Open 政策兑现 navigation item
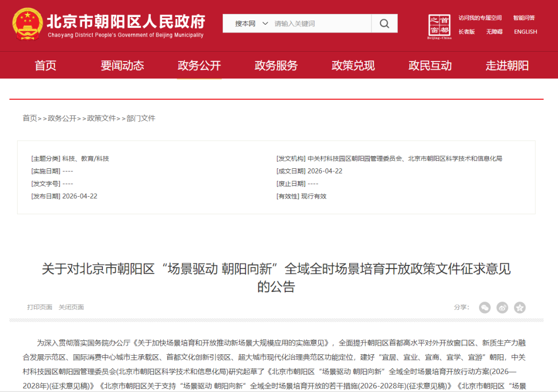This screenshot has height=392, width=558. (353, 66)
